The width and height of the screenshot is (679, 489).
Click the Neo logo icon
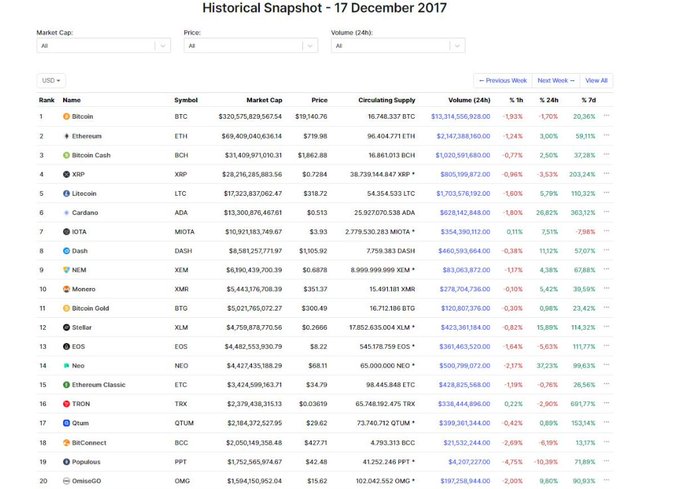[x=66, y=366]
